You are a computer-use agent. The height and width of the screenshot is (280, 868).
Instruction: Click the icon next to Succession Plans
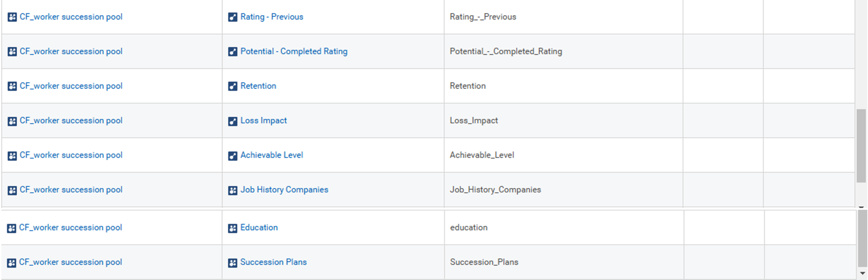coord(233,263)
